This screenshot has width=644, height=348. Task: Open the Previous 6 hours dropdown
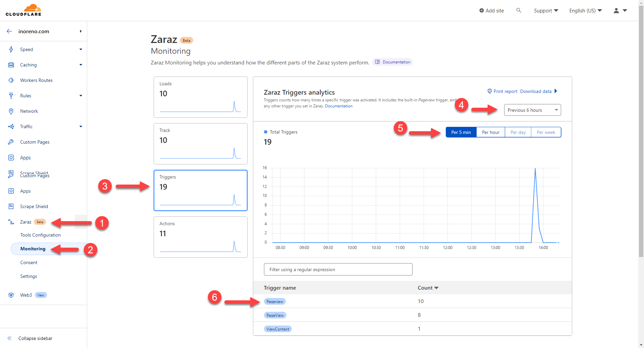[532, 110]
